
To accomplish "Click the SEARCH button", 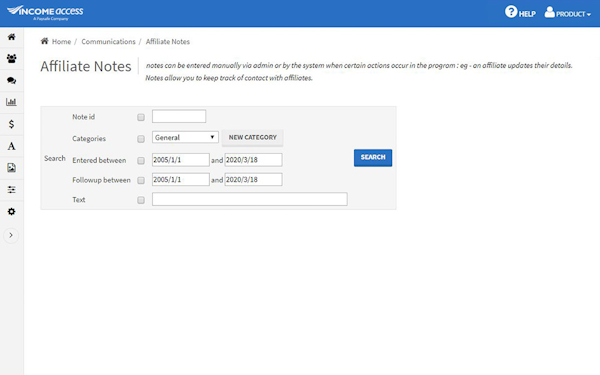I will point(373,158).
